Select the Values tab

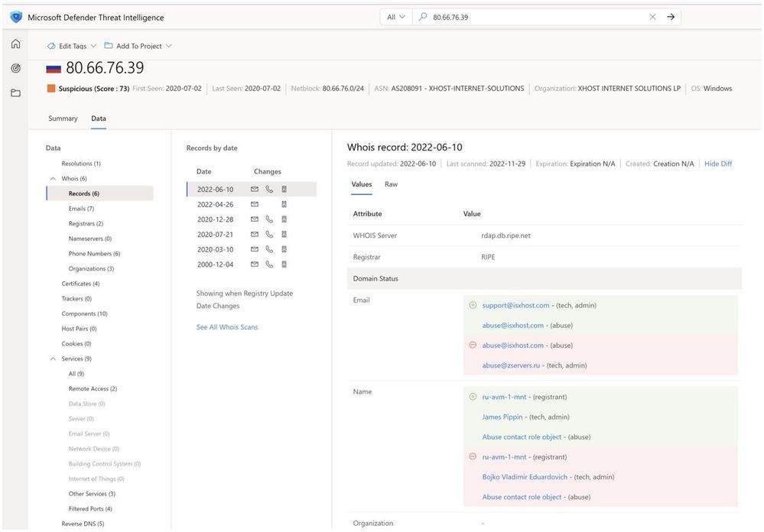click(362, 184)
